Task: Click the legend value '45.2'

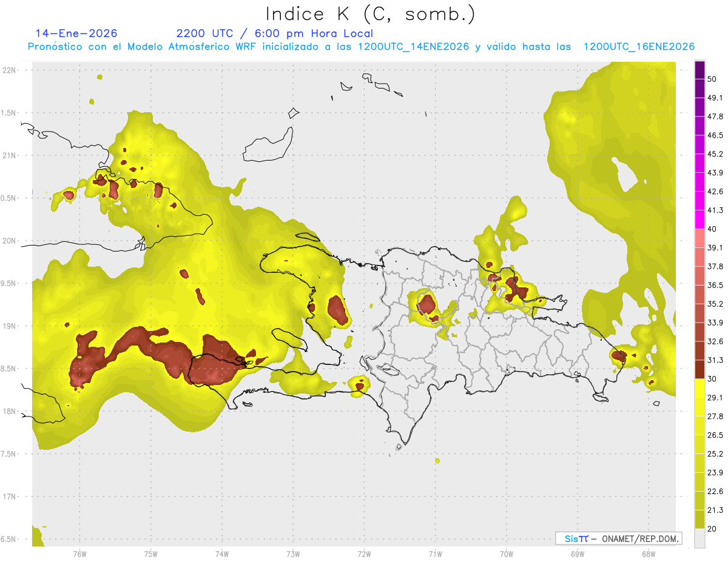Action: pyautogui.click(x=715, y=154)
